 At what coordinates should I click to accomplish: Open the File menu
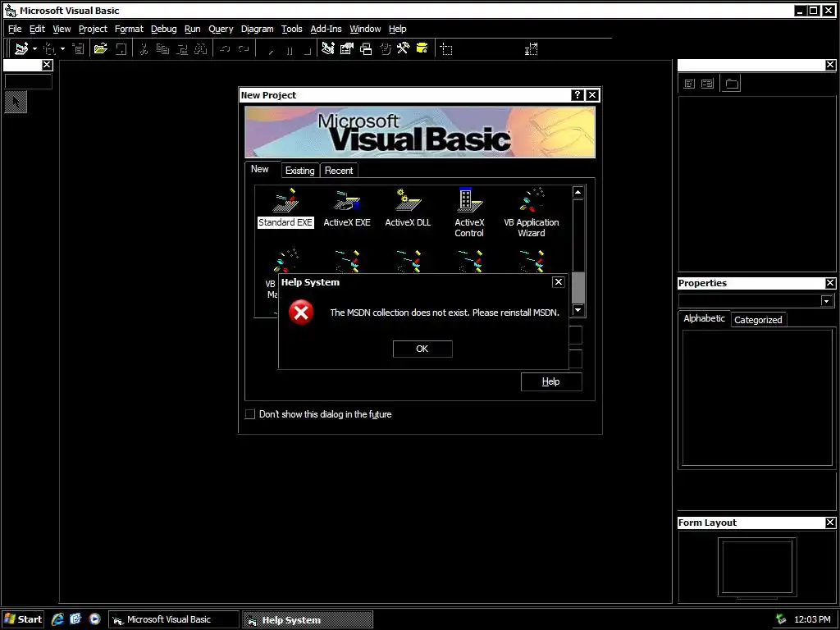[15, 29]
